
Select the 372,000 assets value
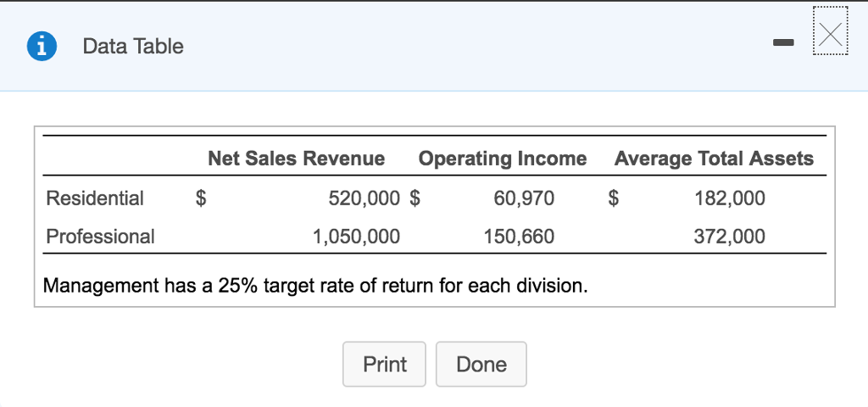point(730,237)
